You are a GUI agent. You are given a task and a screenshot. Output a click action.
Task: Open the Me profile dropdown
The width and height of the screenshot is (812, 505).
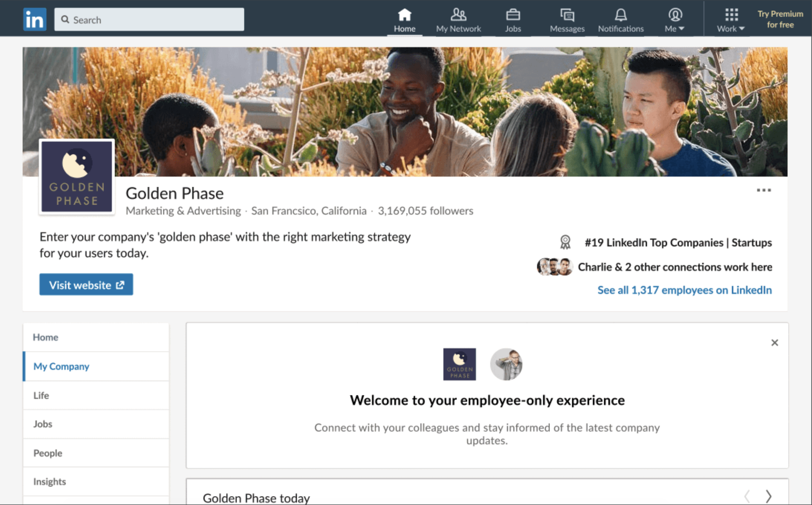(675, 20)
